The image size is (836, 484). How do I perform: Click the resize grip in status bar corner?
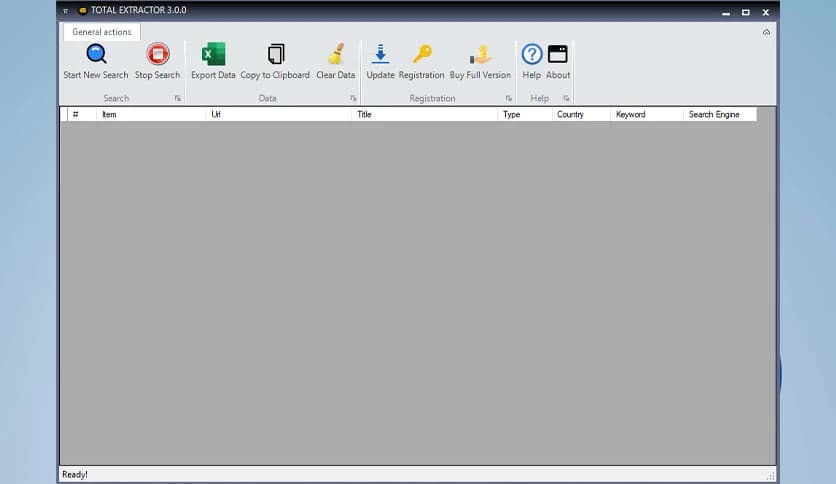point(770,475)
